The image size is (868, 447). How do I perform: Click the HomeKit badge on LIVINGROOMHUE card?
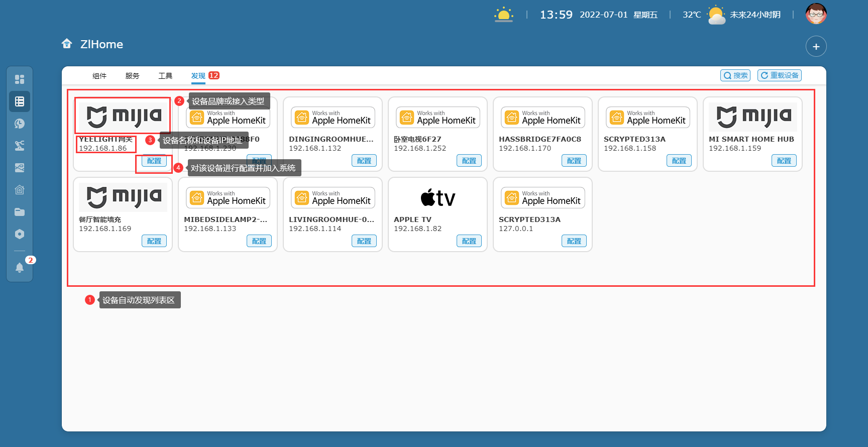click(333, 198)
